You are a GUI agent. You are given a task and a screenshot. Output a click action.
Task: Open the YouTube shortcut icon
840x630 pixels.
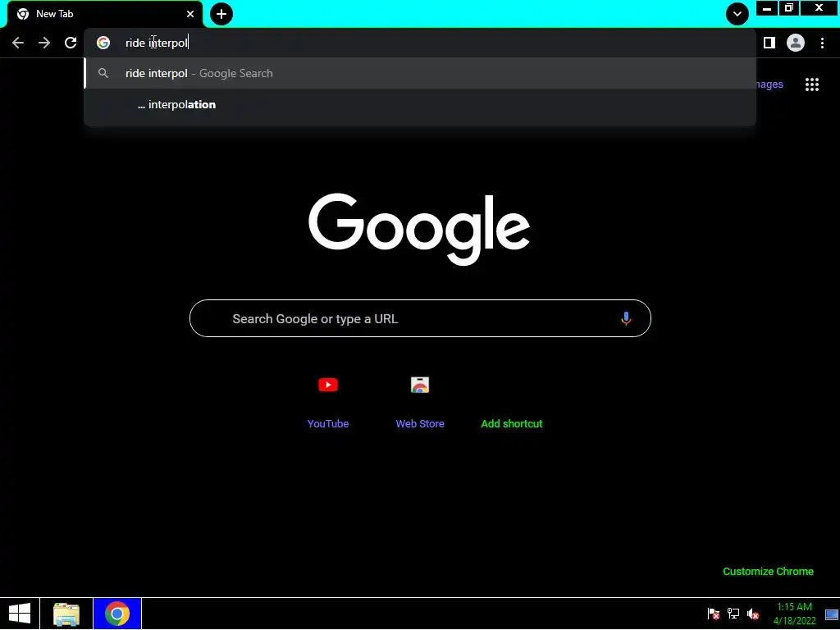[328, 385]
